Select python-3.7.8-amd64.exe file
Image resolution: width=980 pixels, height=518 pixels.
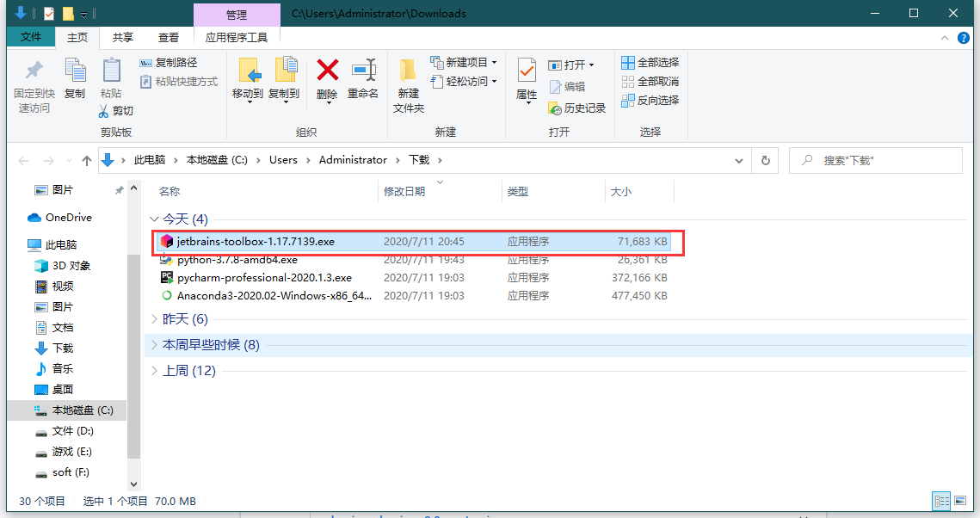point(412,260)
